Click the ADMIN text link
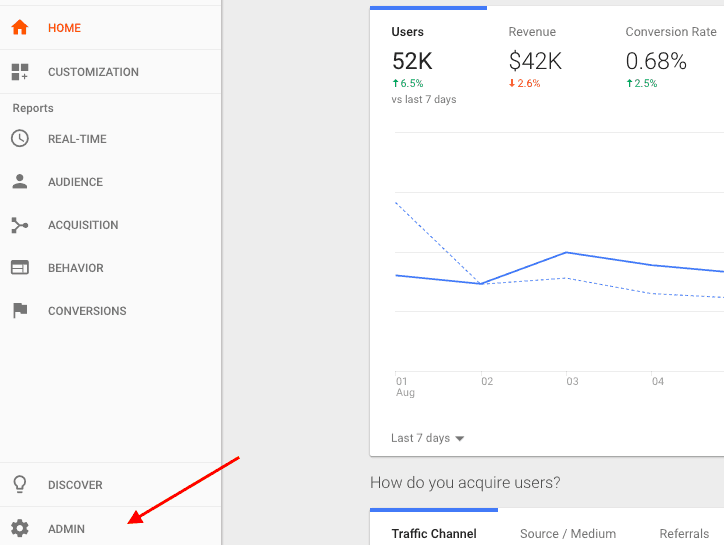 click(67, 529)
